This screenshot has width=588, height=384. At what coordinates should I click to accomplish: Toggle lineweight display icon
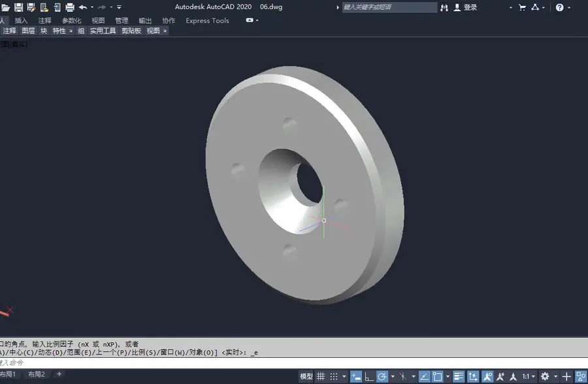click(458, 377)
